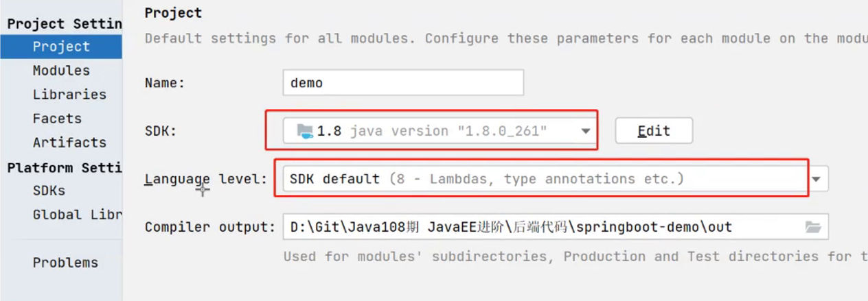
Task: Open Modules settings page
Action: click(x=61, y=71)
